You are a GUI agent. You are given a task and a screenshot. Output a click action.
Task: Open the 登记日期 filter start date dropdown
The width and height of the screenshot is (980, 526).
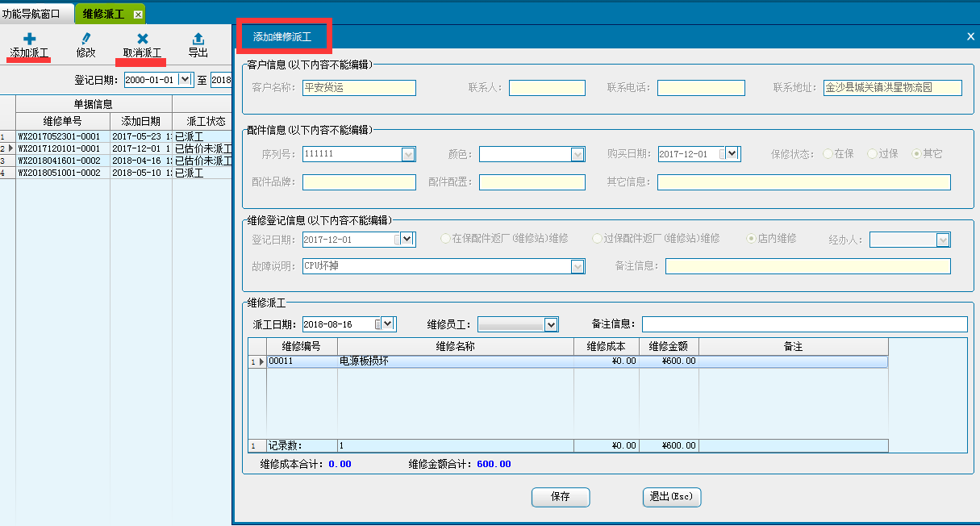coord(185,79)
